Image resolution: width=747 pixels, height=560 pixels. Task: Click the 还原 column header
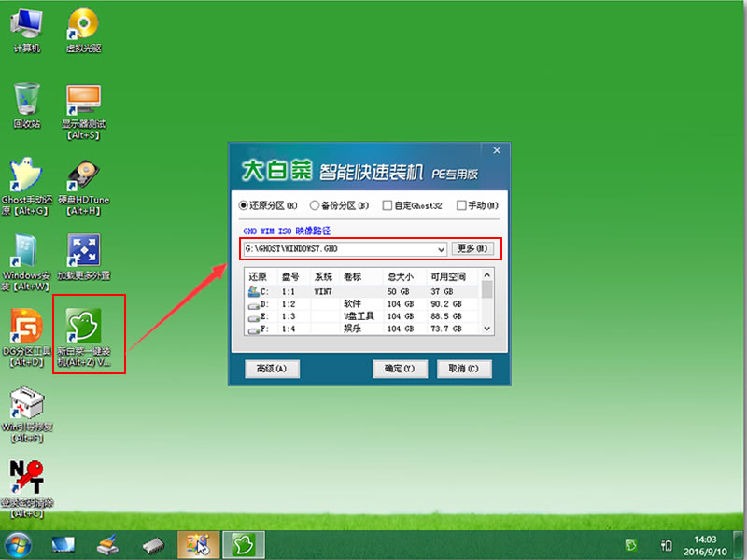coord(258,276)
